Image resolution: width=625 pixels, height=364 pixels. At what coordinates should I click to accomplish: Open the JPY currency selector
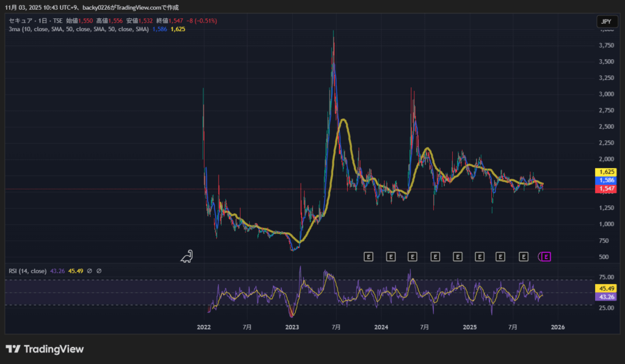[605, 21]
